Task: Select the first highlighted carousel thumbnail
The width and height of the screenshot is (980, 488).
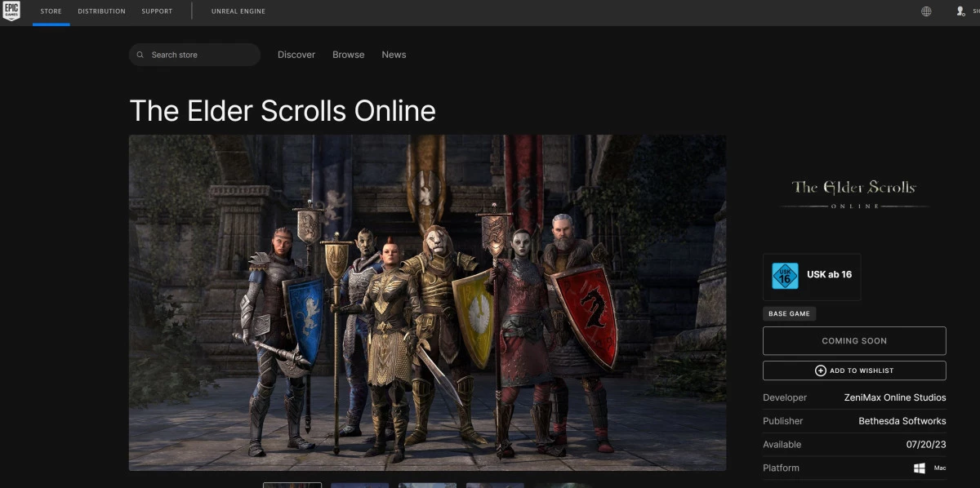Action: pyautogui.click(x=292, y=485)
